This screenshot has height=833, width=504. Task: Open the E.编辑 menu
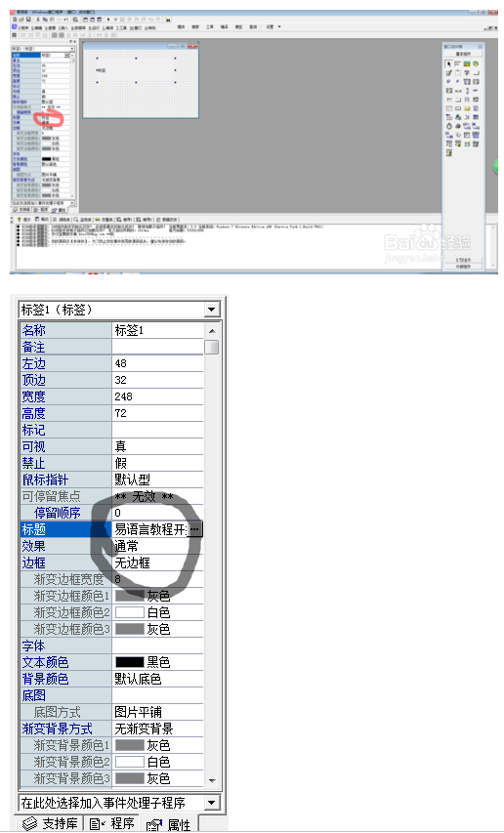tap(37, 27)
